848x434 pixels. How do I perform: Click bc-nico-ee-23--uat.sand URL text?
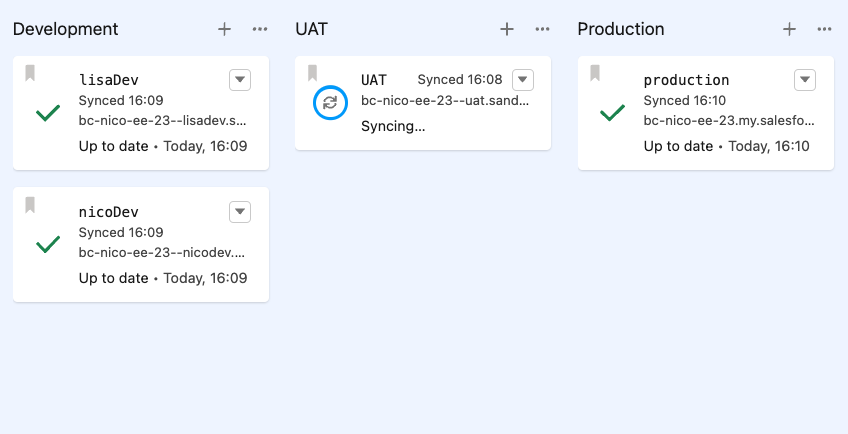[445, 101]
